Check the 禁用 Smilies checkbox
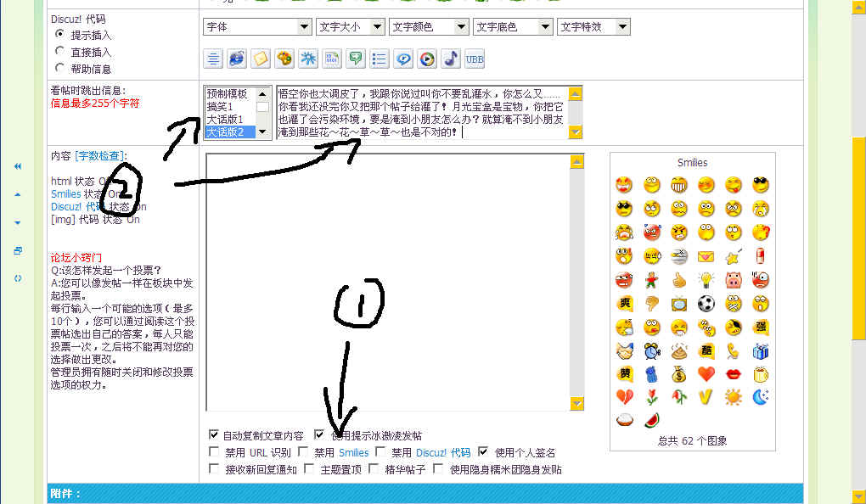 302,451
